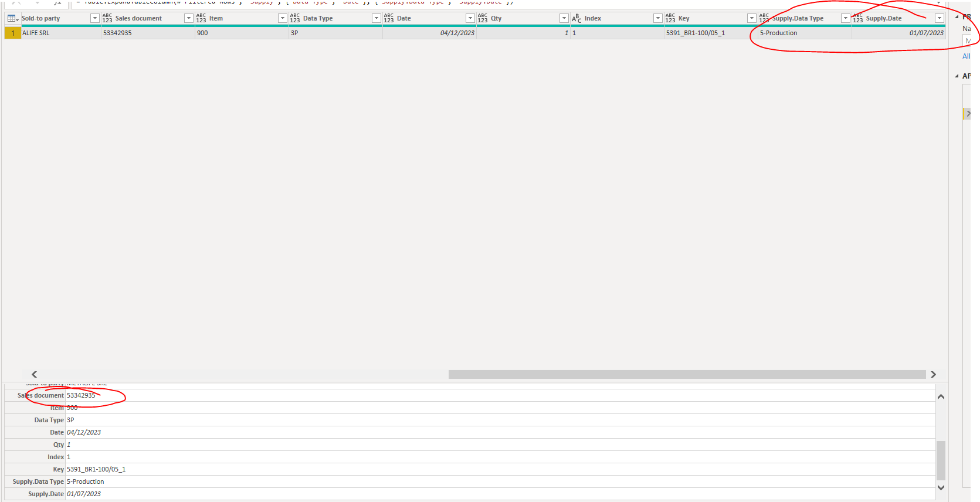The width and height of the screenshot is (980, 502).
Task: Click the type icon of the Qty column
Action: [483, 18]
